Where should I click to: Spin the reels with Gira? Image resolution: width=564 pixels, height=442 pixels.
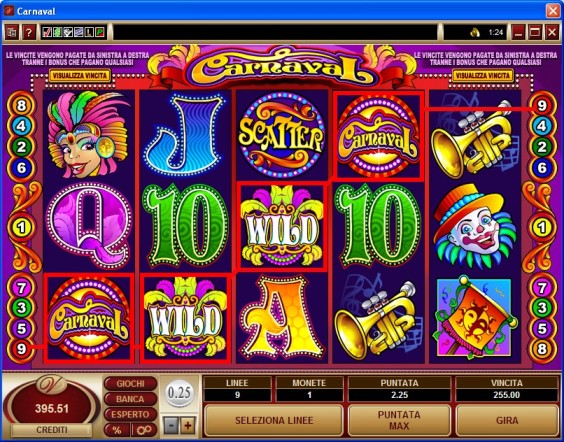point(507,420)
